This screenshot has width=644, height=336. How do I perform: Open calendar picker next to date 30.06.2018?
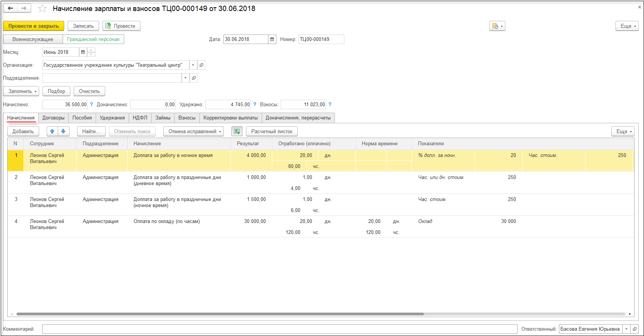(x=272, y=39)
